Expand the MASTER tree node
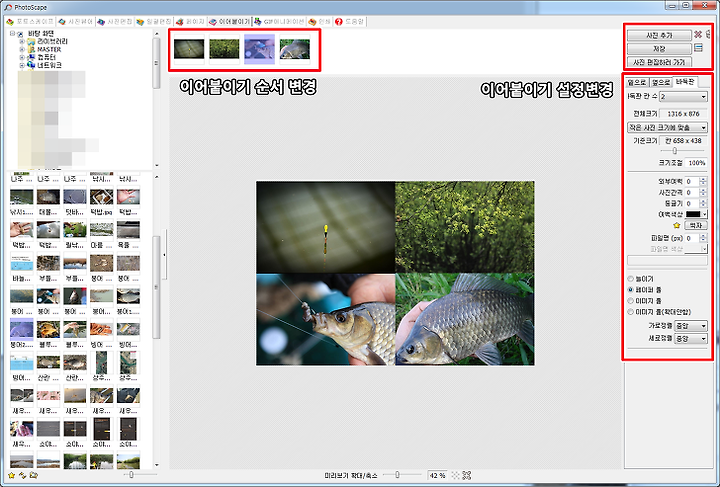Screen dimensions: 720x487 (22, 50)
